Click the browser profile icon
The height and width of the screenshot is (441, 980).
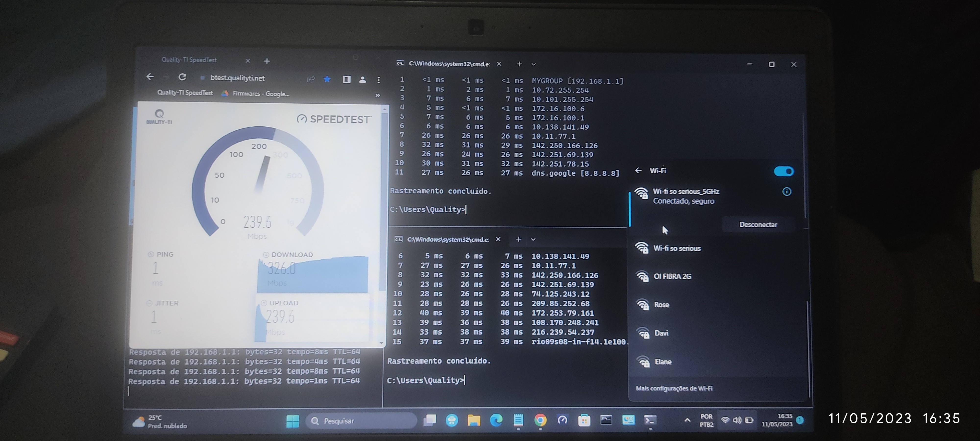(x=363, y=80)
